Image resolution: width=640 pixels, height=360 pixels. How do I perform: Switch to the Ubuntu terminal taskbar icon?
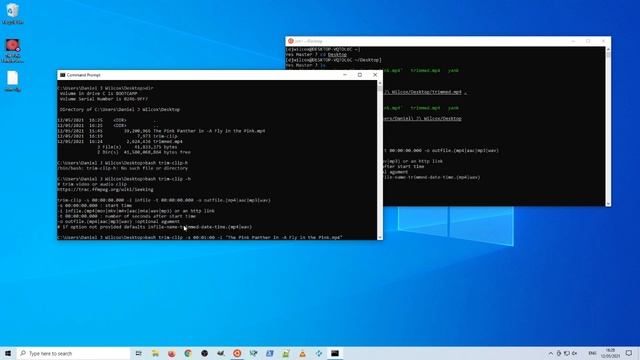pyautogui.click(x=237, y=353)
